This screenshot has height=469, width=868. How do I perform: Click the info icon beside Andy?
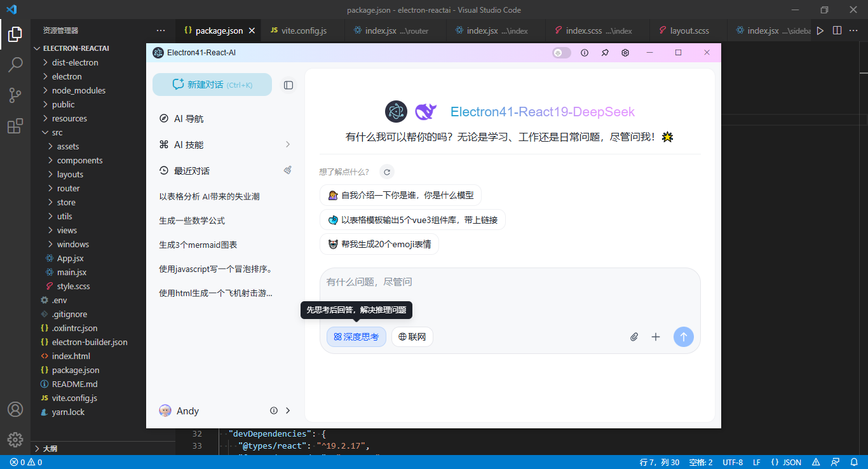(274, 411)
